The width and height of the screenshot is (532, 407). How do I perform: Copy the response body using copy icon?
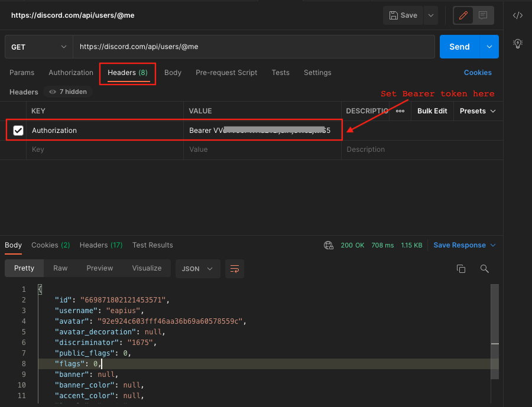tap(461, 269)
